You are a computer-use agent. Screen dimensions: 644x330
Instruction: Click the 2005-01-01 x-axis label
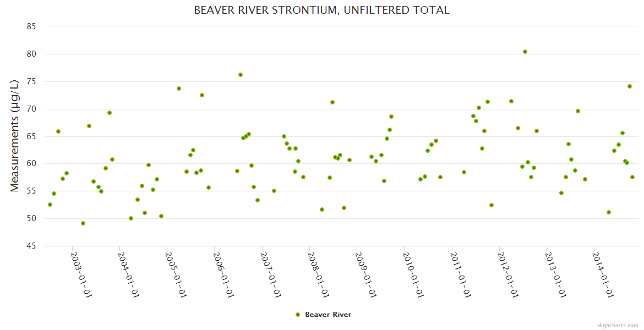pos(176,274)
